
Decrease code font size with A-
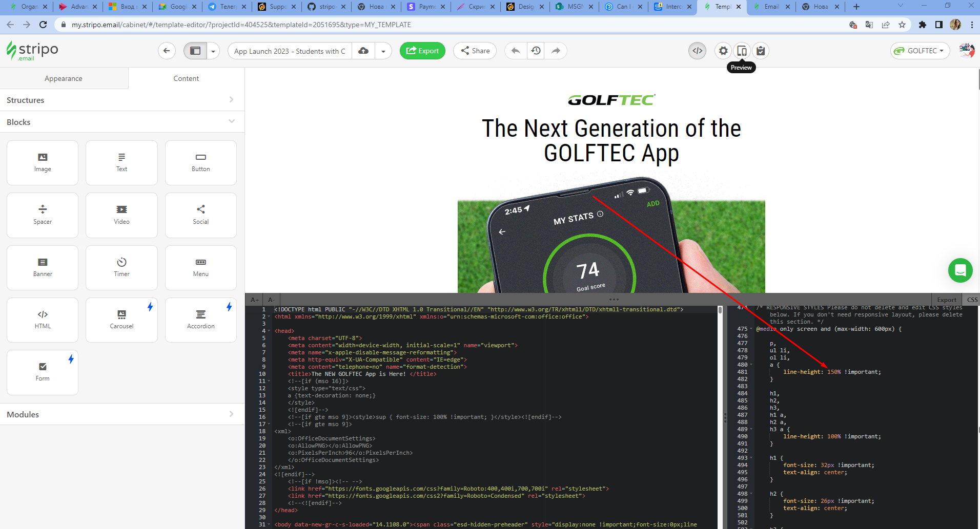point(272,300)
